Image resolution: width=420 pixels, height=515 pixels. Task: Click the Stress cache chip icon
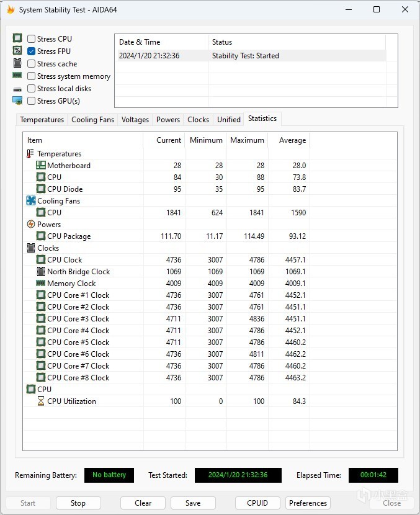pyautogui.click(x=17, y=63)
